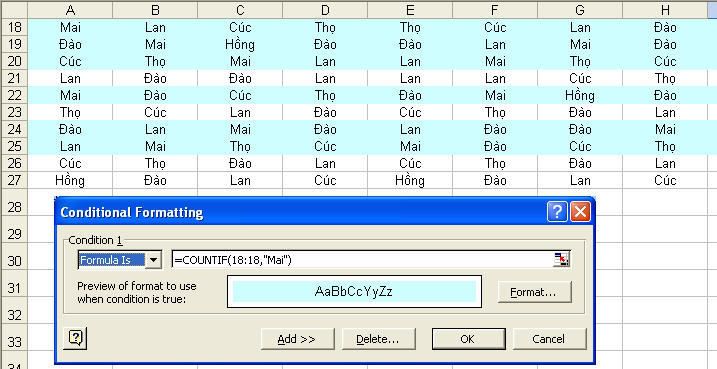Click cell G21 containing Cúc
This screenshot has width=717, height=369.
(580, 78)
